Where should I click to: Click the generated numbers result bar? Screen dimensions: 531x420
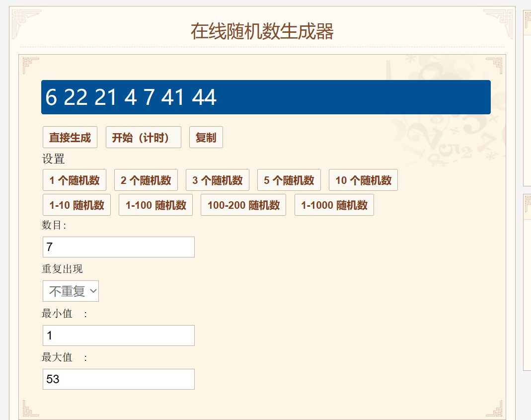[266, 97]
